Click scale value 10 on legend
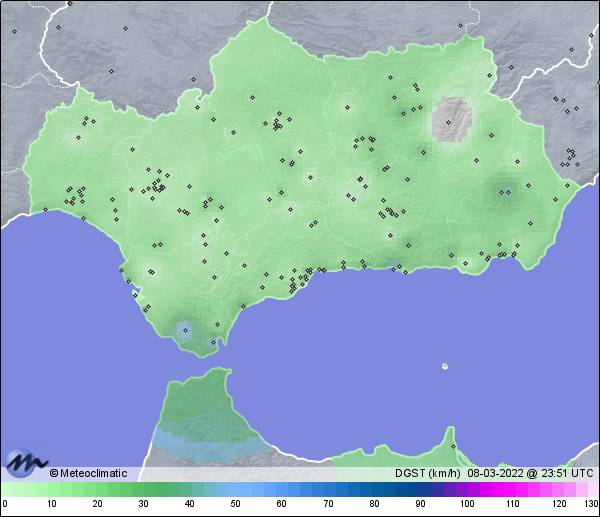Screen dimensions: 600x517 (x=52, y=504)
